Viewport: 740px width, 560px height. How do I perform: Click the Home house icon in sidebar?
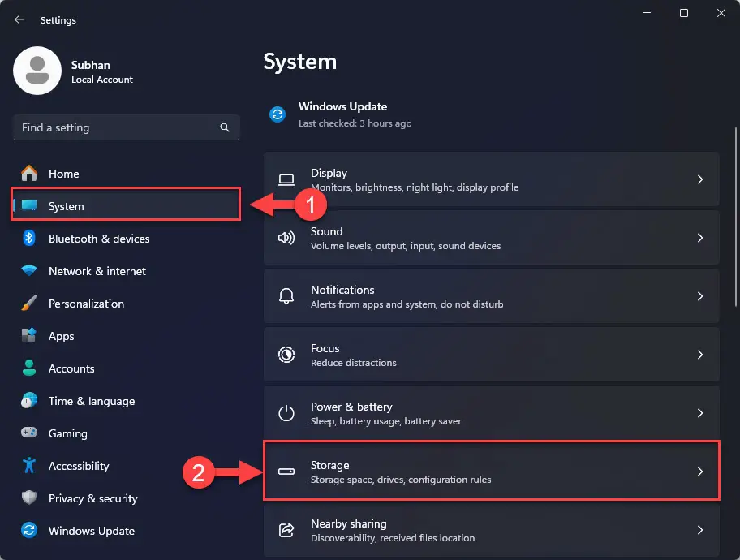coord(29,174)
